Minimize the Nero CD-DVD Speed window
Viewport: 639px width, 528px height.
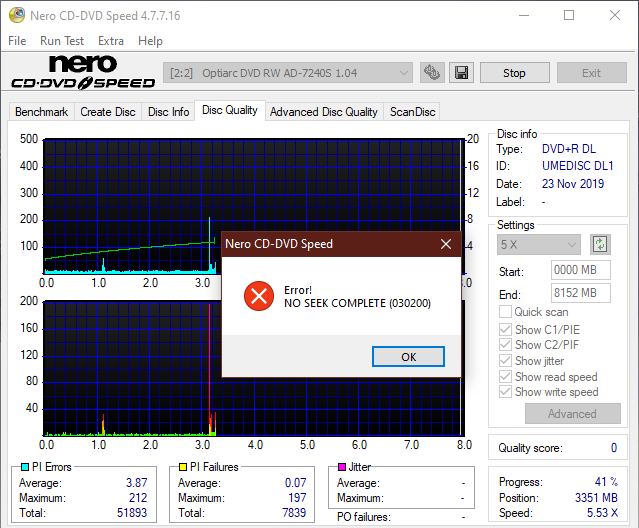[x=524, y=15]
